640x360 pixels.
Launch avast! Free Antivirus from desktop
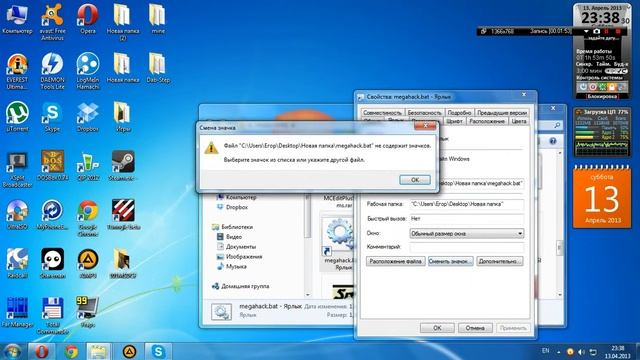point(52,22)
